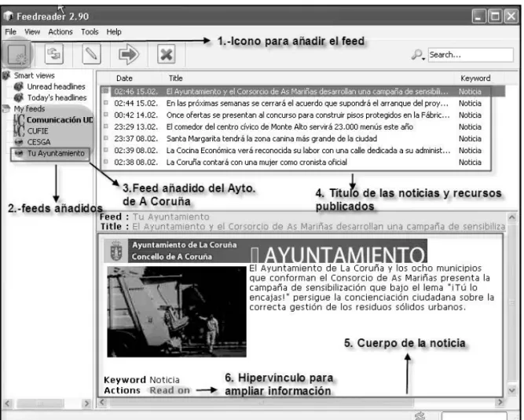The image size is (524, 420).
Task: Sort headlines by Title column header
Action: pos(175,79)
